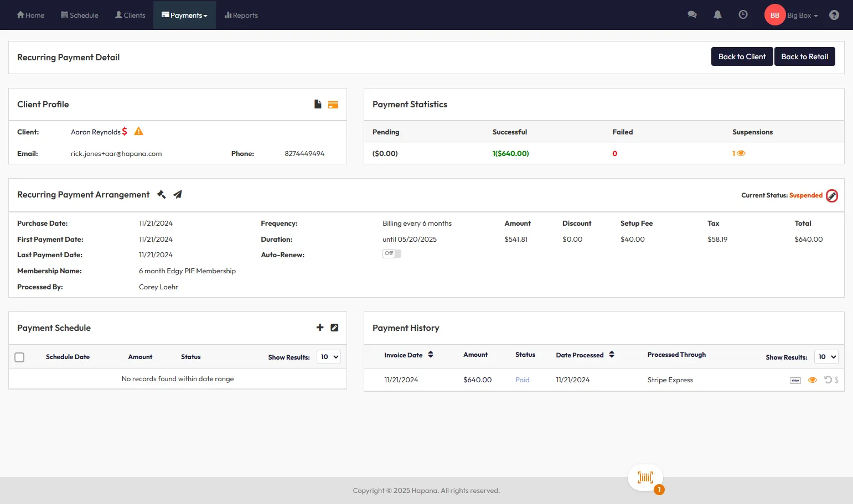
Task: Click the refund arrow icon in Payment History
Action: 828,380
